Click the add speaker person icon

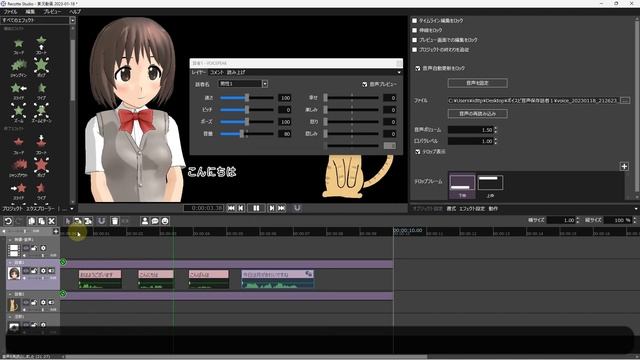(x=144, y=221)
